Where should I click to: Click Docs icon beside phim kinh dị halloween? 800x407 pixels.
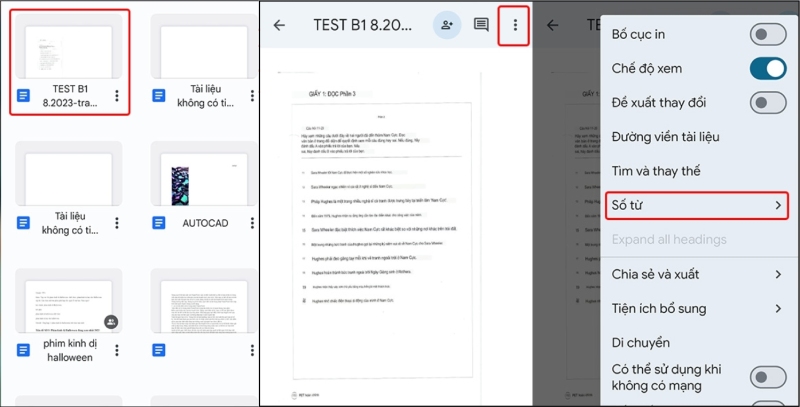point(23,350)
